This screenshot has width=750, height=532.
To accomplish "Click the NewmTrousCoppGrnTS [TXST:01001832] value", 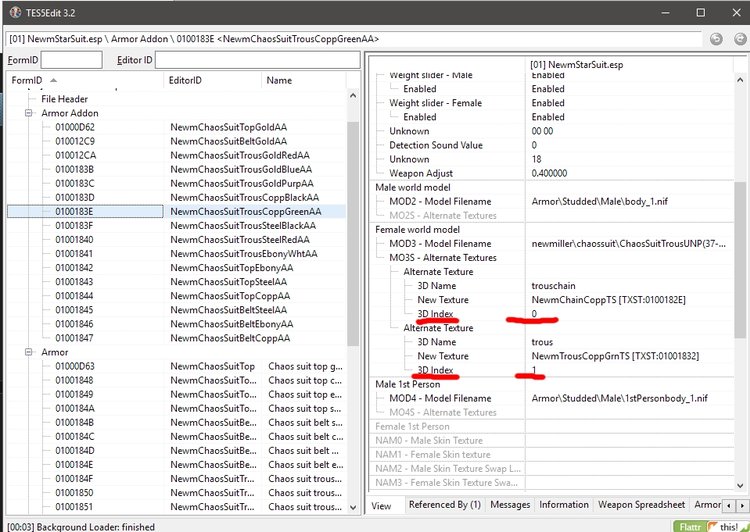I will point(615,356).
